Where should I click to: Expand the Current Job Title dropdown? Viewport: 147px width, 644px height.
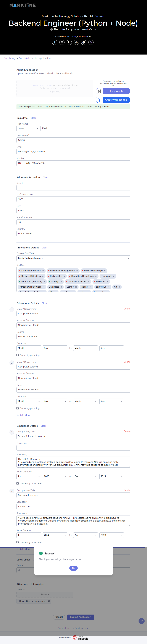pos(73,258)
